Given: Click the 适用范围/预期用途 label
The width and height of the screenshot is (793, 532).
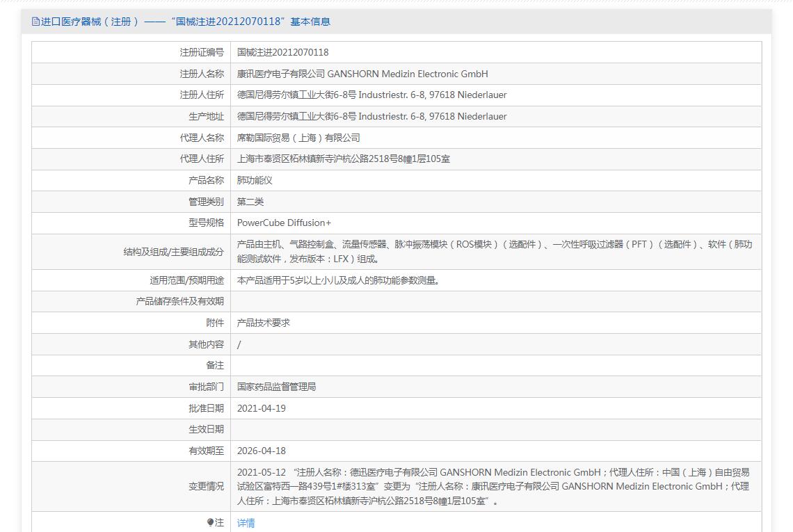Looking at the screenshot, I should click(x=186, y=280).
